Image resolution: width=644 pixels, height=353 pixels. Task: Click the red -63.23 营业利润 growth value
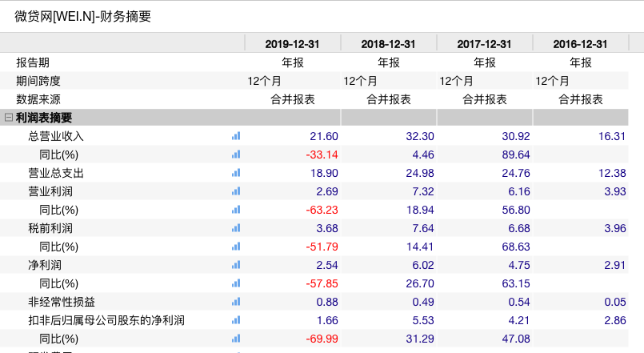click(322, 210)
